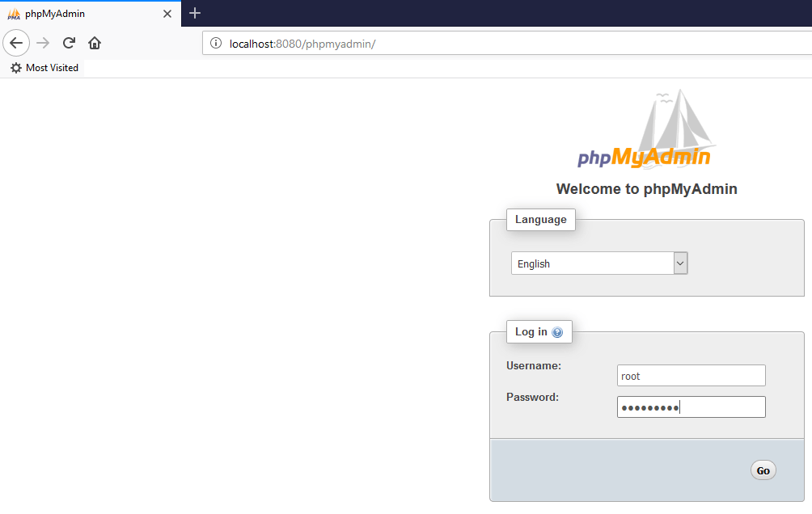812x514 pixels.
Task: Go back using the browser back arrow
Action: click(x=16, y=43)
